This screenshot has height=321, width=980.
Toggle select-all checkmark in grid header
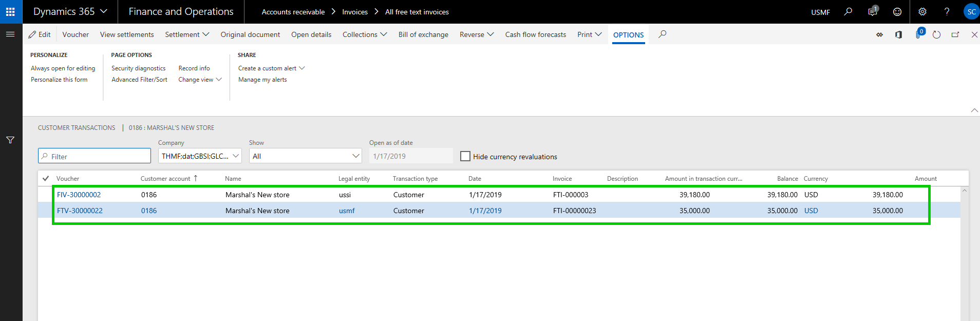(x=46, y=178)
